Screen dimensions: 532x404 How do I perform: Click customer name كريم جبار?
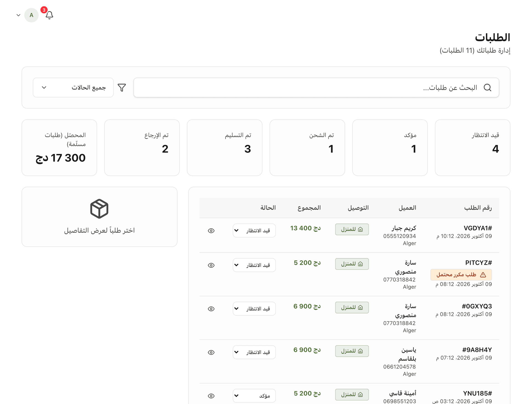404,228
